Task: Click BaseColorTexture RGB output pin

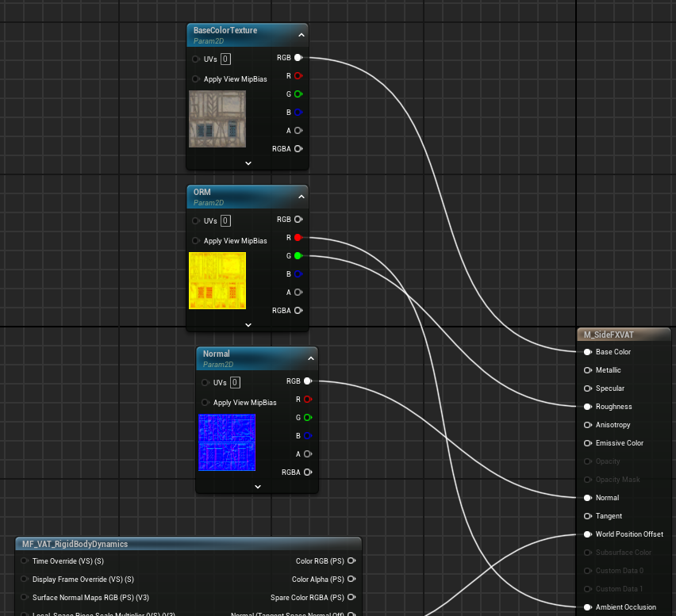Action: 298,58
